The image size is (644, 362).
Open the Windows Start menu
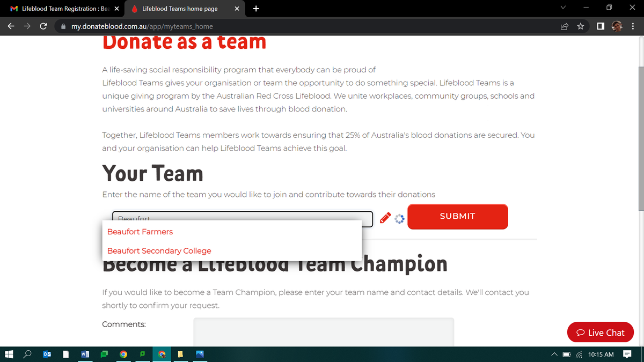(x=9, y=354)
